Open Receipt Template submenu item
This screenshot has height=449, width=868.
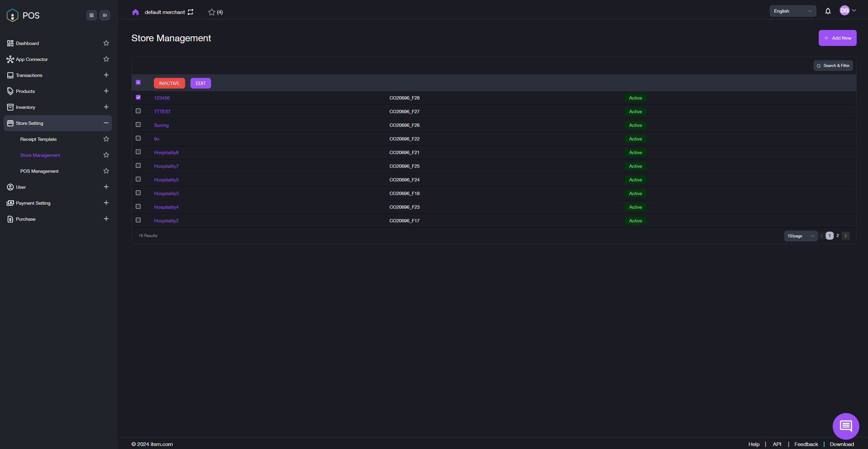(x=38, y=139)
